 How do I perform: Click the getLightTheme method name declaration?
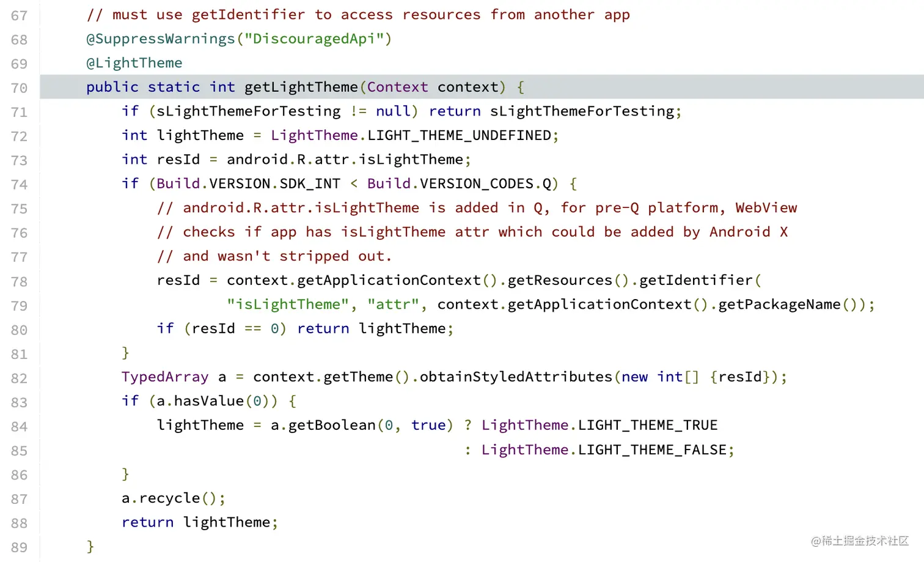(301, 87)
